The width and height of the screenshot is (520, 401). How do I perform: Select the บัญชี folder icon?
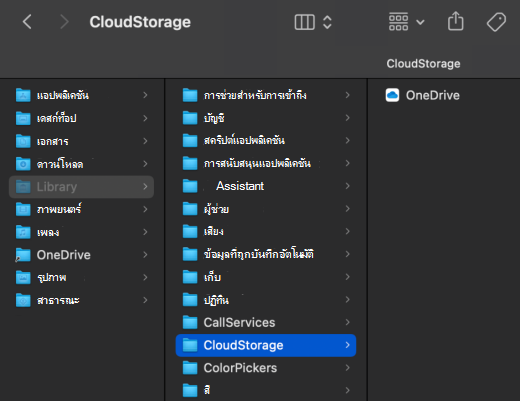click(x=190, y=118)
